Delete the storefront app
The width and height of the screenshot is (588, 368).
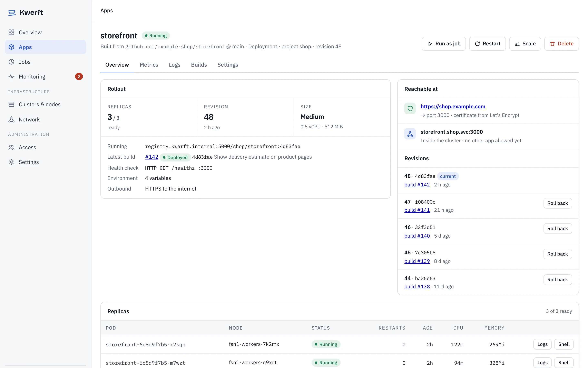click(561, 44)
